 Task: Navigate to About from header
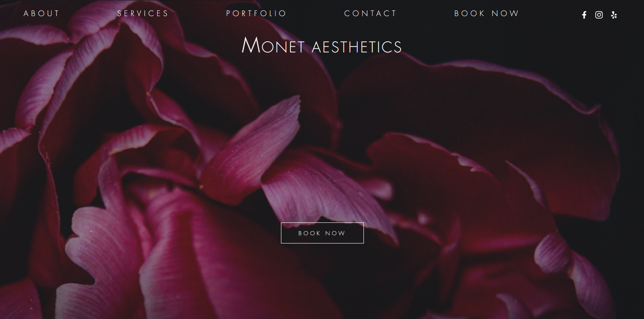coord(42,14)
